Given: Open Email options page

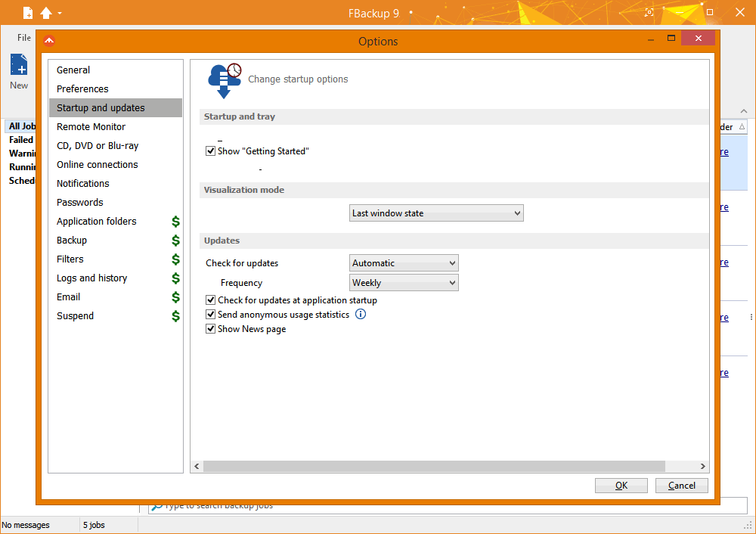Looking at the screenshot, I should [116, 297].
